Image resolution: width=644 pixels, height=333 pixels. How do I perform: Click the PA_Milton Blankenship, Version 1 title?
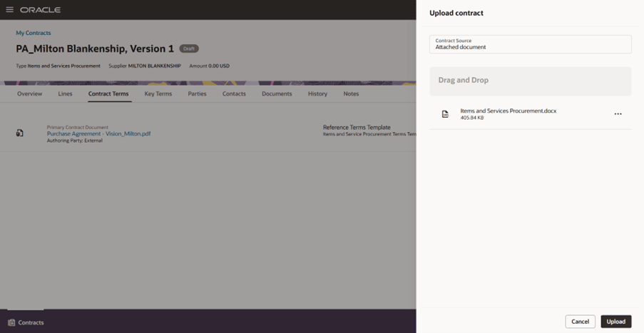(x=95, y=49)
